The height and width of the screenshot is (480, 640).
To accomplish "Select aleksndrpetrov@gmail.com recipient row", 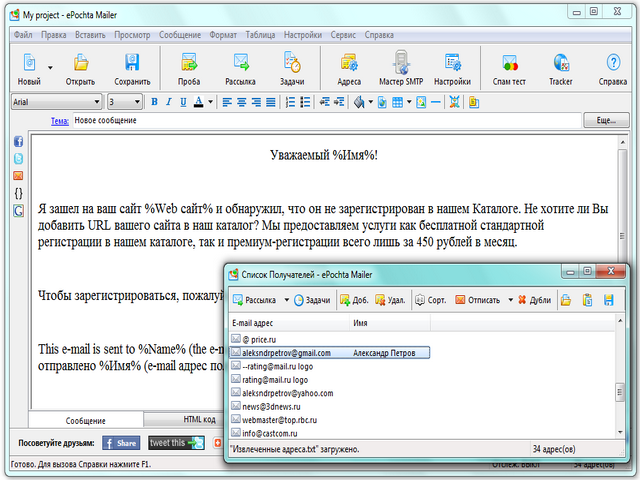I will 330,353.
